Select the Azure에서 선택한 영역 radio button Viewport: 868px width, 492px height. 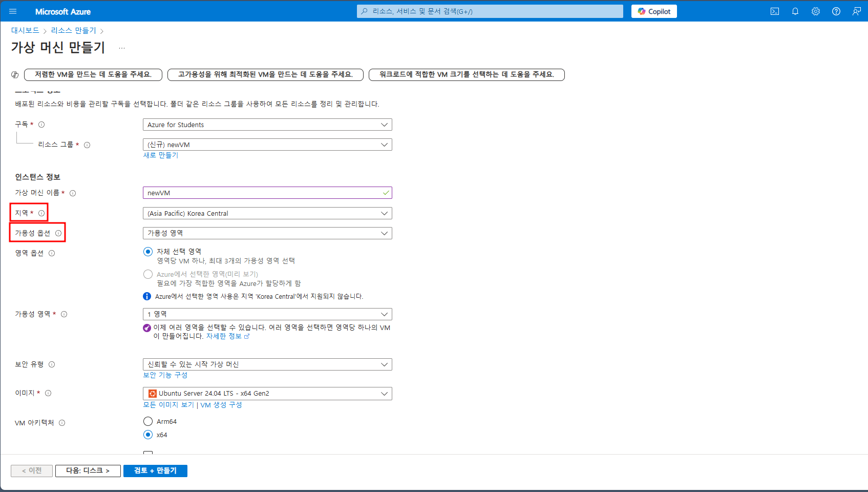[148, 274]
